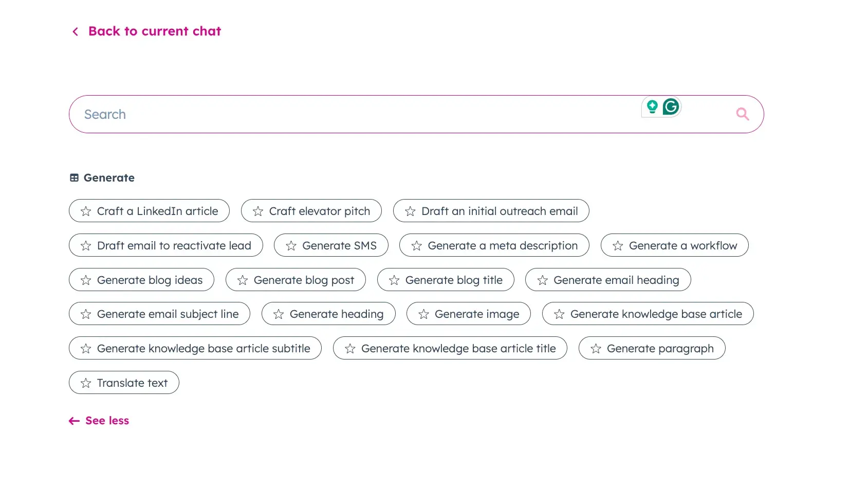Star the Generate image prompt
Screen dimensions: 868x502
pyautogui.click(x=423, y=314)
